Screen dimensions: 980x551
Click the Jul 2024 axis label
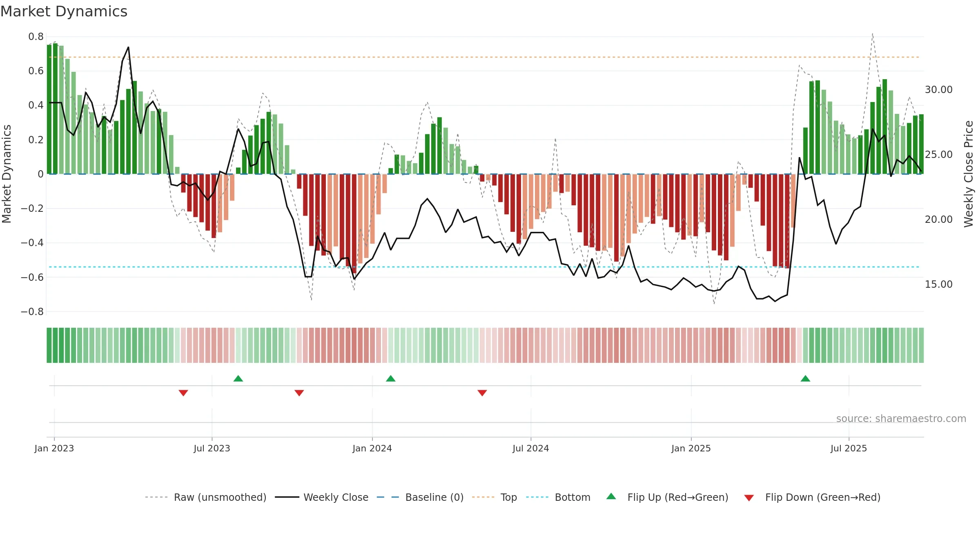pos(531,448)
